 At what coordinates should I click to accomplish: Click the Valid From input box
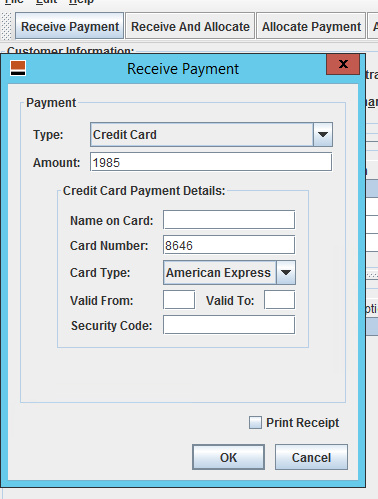point(179,300)
